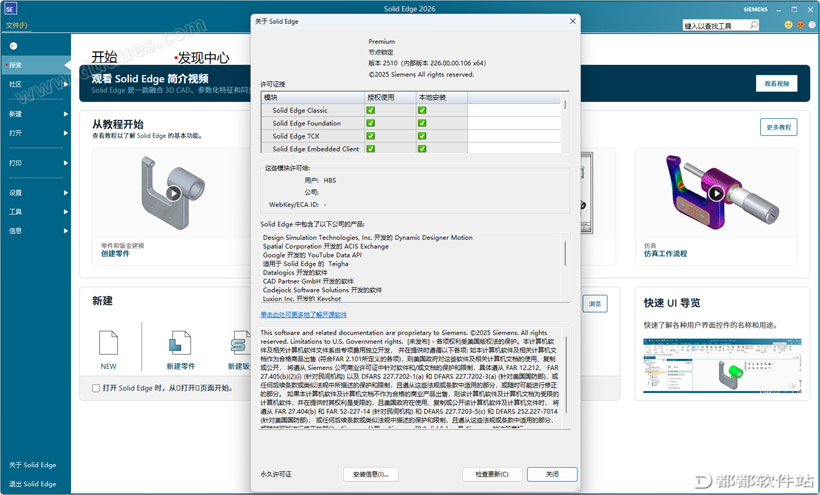820x495 pixels.
Task: Click the new part (新建零件) icon
Action: [x=180, y=343]
